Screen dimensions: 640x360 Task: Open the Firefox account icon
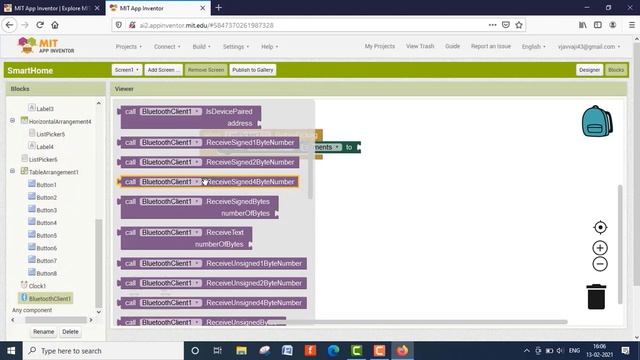[x=613, y=25]
